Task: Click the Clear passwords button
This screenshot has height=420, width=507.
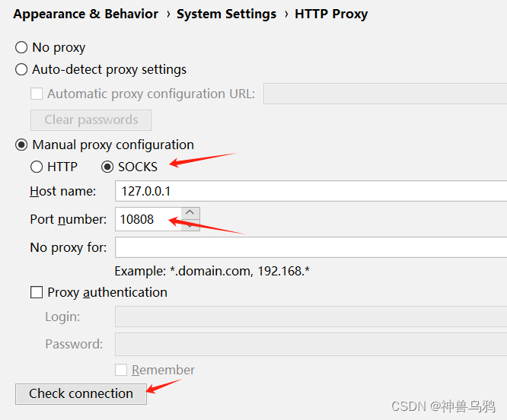Action: pos(91,120)
